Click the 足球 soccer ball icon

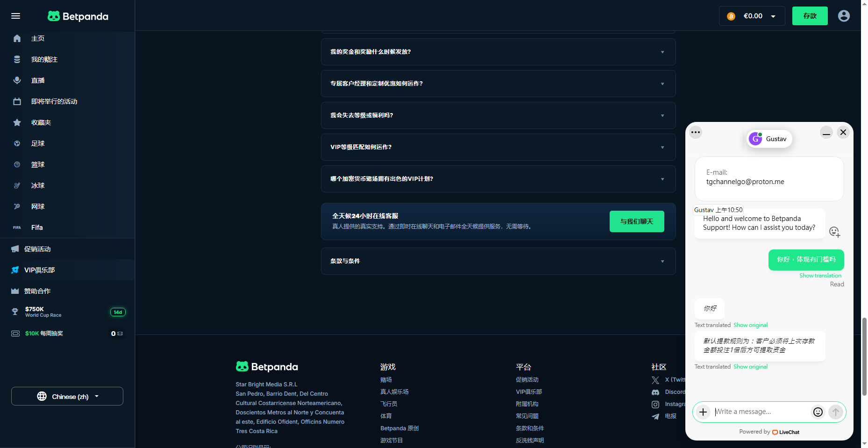click(17, 143)
